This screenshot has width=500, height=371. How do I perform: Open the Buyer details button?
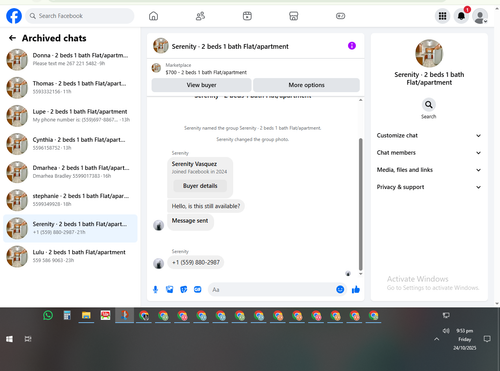[200, 186]
